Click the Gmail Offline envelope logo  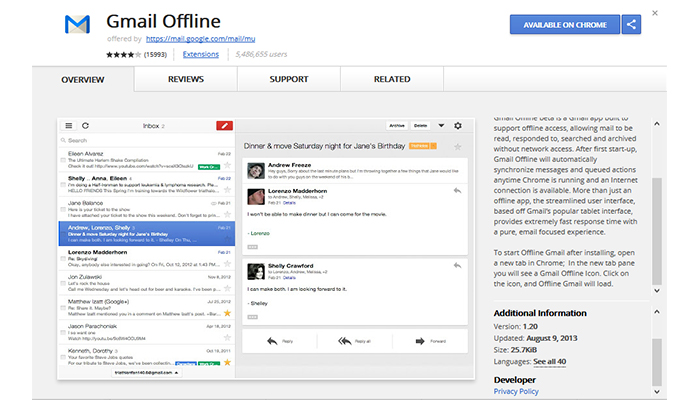point(77,24)
